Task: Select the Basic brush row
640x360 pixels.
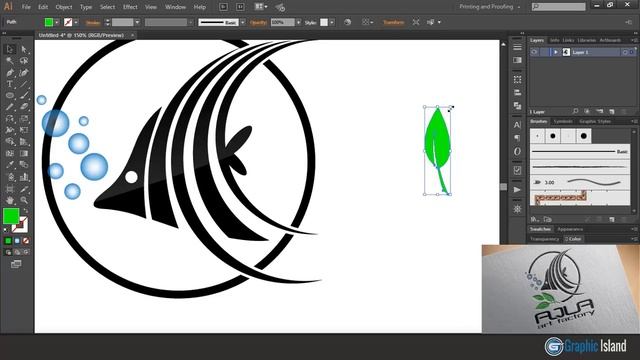Action: pos(580,151)
